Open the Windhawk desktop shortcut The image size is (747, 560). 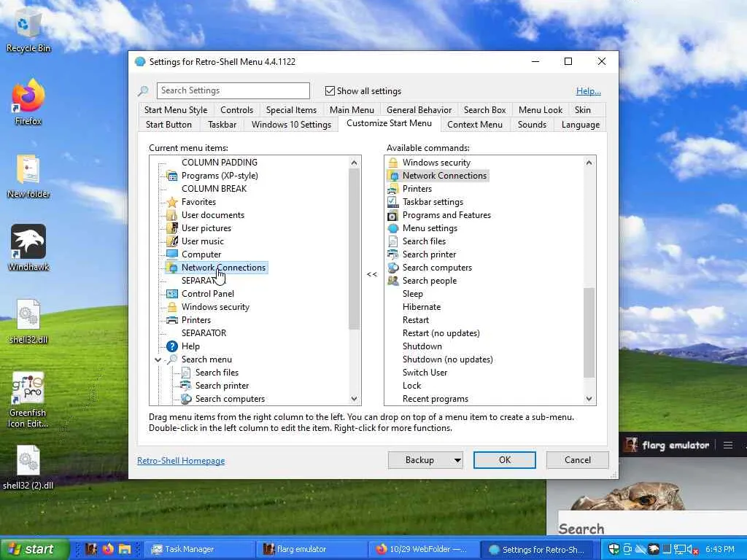tap(28, 248)
